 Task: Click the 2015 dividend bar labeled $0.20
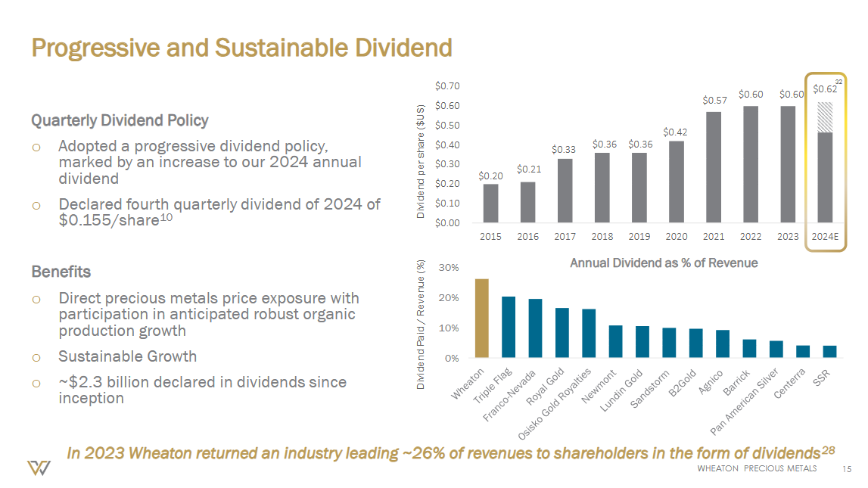pos(490,203)
